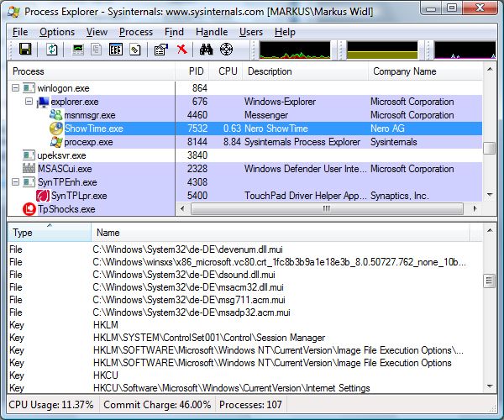Click the handle pane down scroll arrow
504x420 pixels.
coord(490,386)
